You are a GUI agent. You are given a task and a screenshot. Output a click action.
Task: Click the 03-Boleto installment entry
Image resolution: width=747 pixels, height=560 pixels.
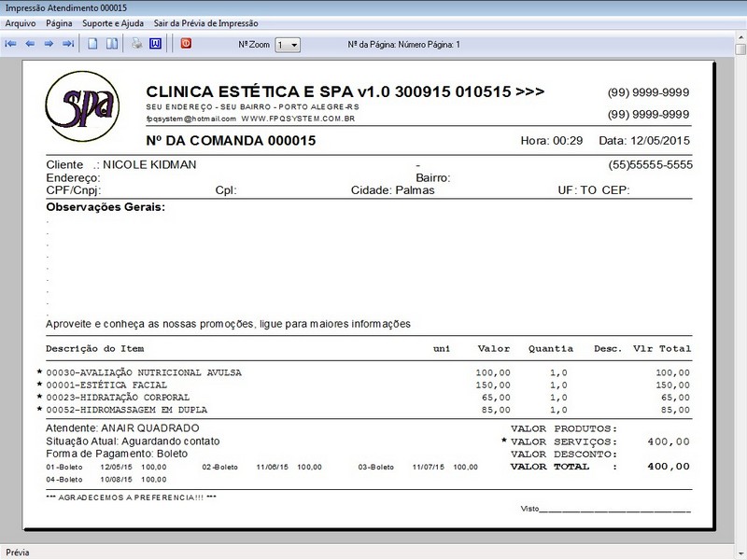click(x=417, y=468)
